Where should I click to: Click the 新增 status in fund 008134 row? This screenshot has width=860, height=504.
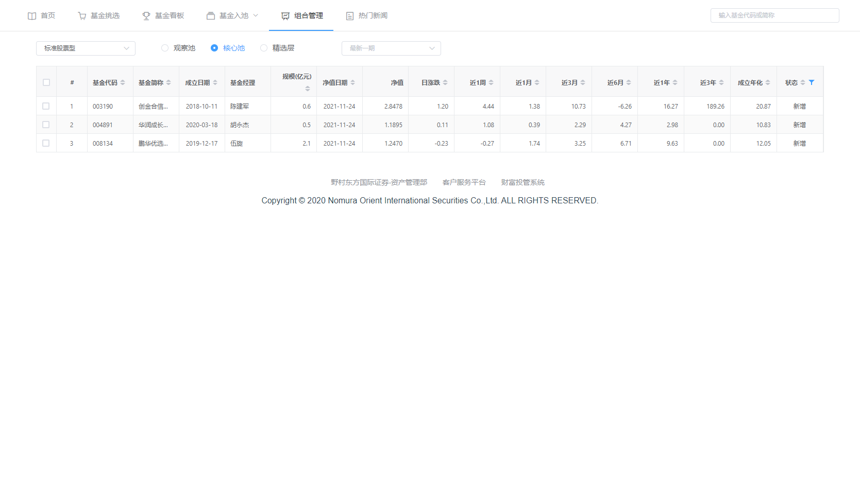coord(800,144)
